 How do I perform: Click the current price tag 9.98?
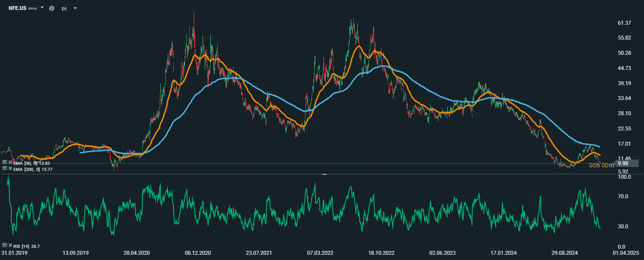tap(626, 163)
